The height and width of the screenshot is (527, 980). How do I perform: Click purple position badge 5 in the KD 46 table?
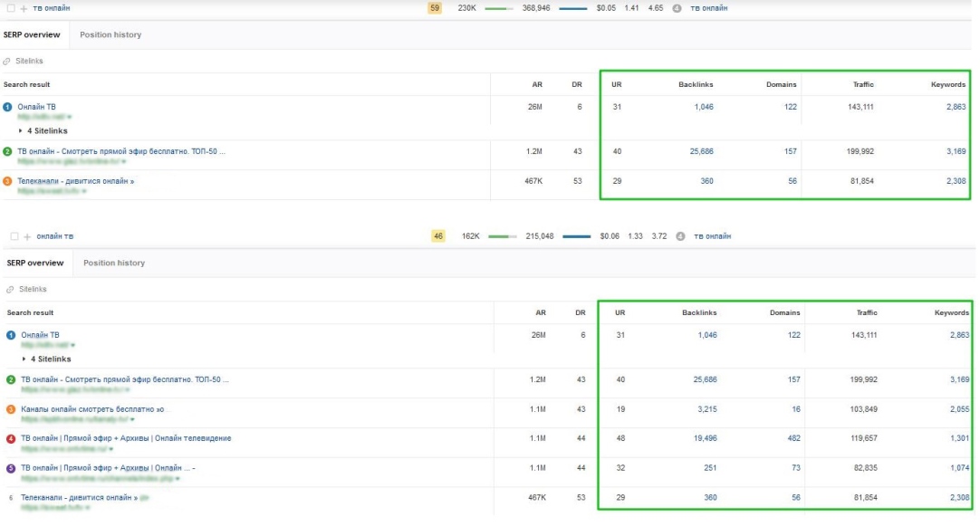(11, 468)
